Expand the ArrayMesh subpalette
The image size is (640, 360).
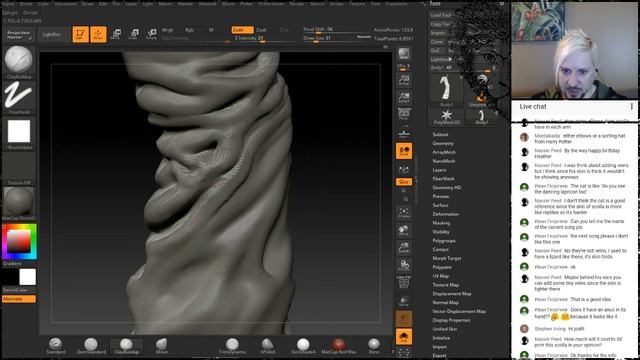coord(444,152)
